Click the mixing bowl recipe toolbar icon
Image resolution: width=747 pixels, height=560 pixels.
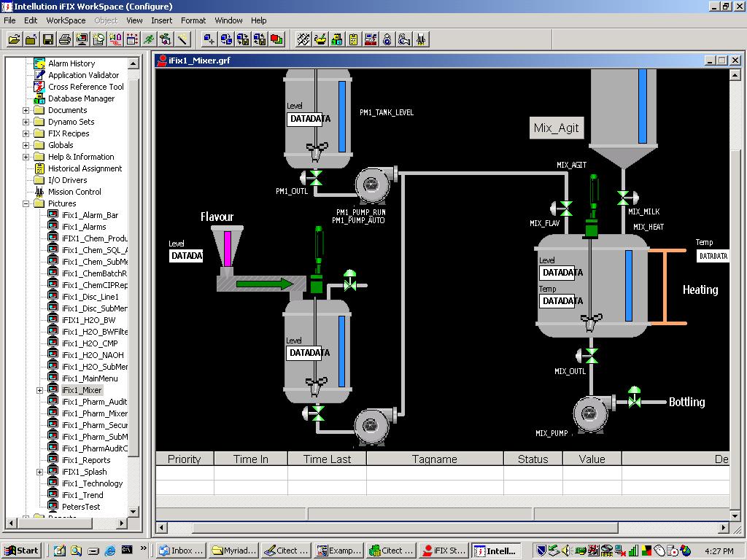point(320,39)
